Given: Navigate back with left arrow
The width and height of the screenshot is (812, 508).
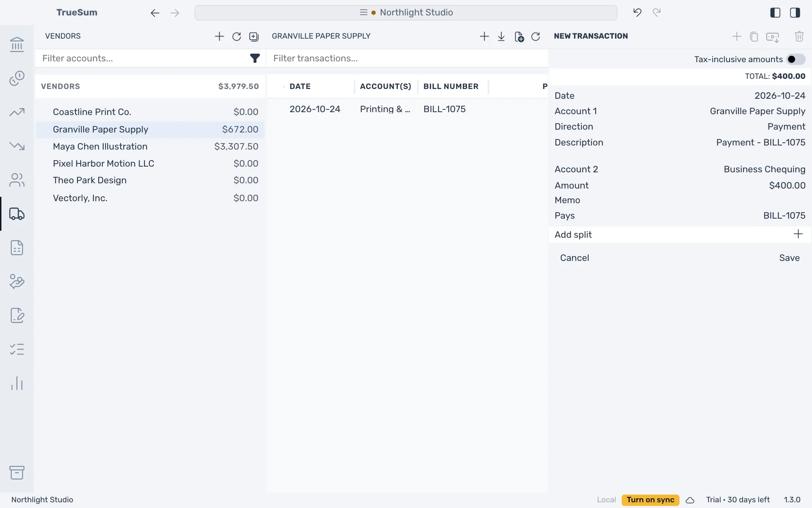Looking at the screenshot, I should pyautogui.click(x=155, y=13).
